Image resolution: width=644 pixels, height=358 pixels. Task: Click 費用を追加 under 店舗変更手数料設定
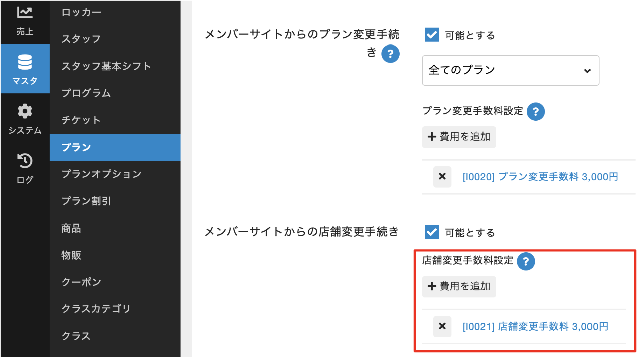click(x=459, y=287)
